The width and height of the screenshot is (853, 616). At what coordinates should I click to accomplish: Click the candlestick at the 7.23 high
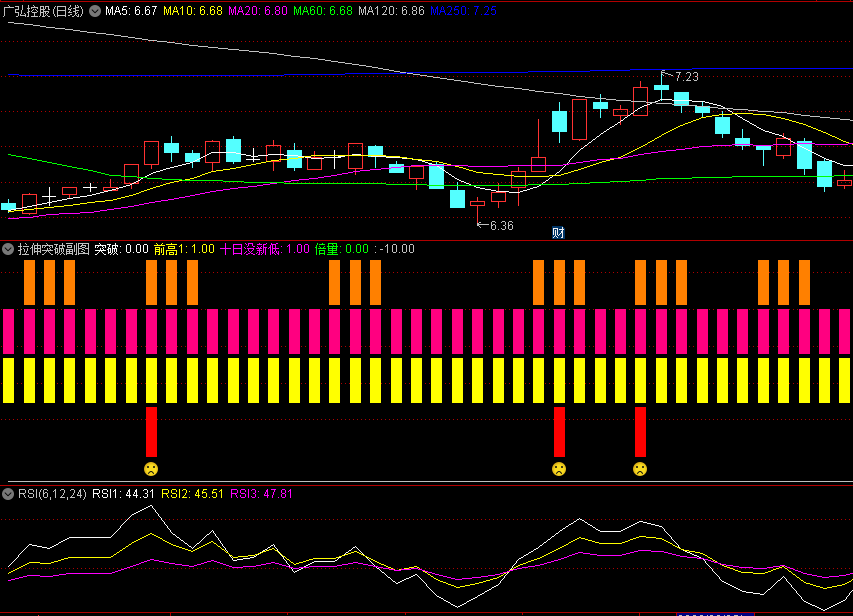[662, 86]
